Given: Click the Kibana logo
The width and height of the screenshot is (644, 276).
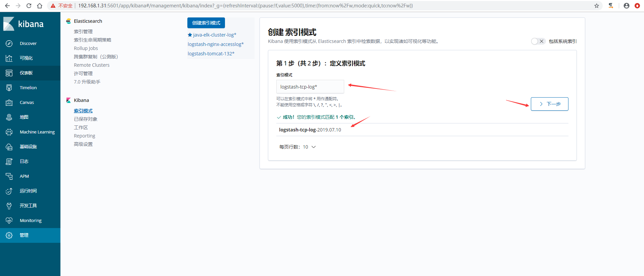Looking at the screenshot, I should click(24, 24).
